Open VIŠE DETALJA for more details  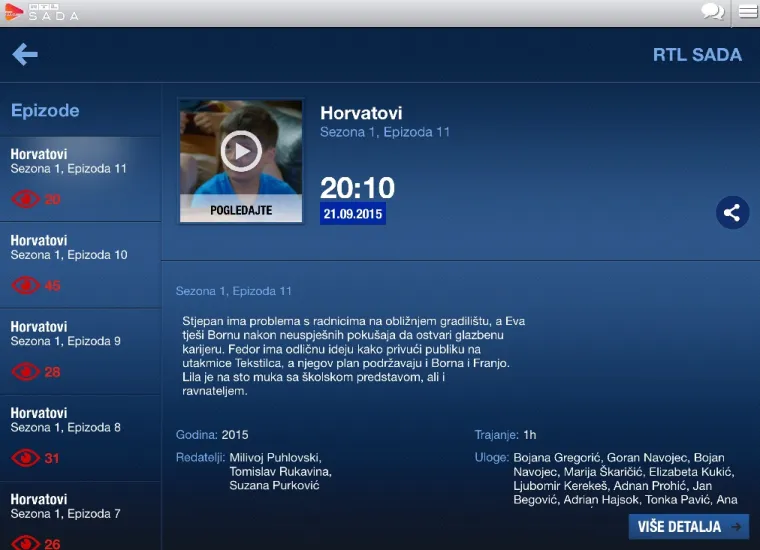(689, 527)
